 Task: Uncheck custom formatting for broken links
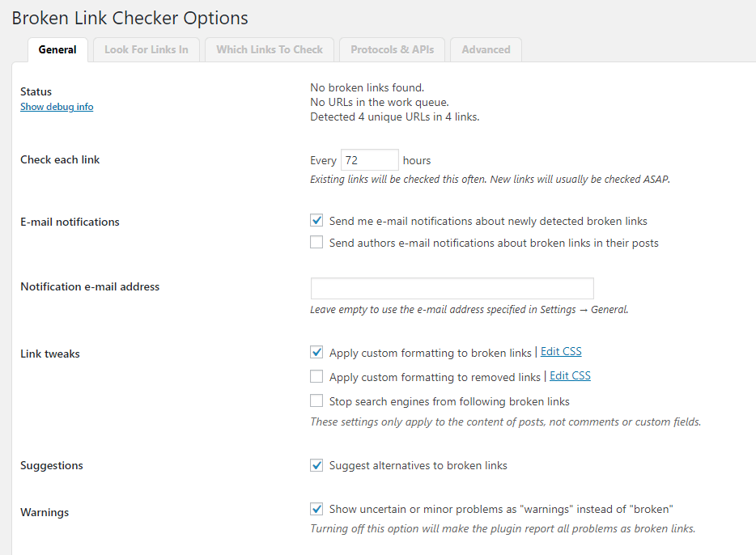pos(316,352)
